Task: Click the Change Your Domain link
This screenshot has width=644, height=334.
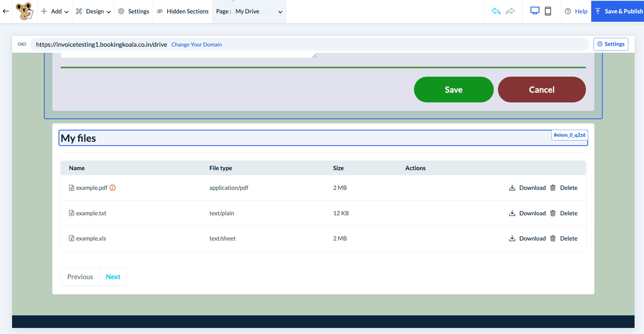Action: pyautogui.click(x=196, y=45)
